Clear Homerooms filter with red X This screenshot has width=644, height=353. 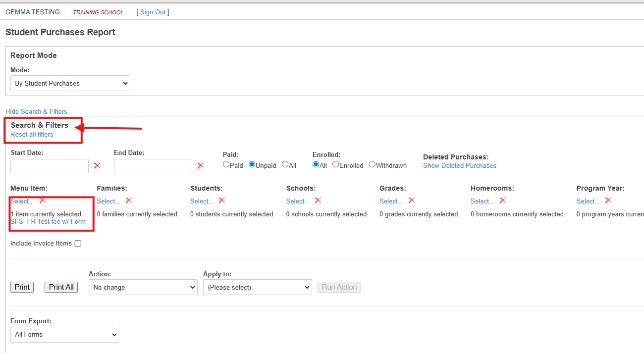[503, 201]
